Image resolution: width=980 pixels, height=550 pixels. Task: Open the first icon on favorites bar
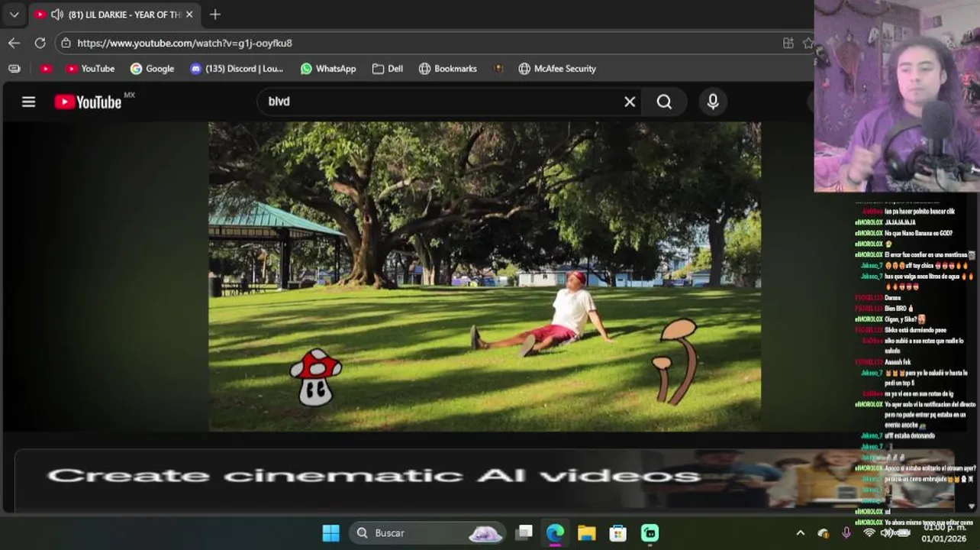pos(14,69)
